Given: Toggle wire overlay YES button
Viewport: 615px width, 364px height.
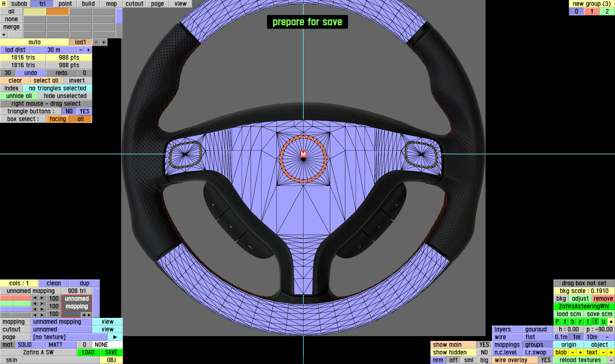Looking at the screenshot, I should [545, 360].
